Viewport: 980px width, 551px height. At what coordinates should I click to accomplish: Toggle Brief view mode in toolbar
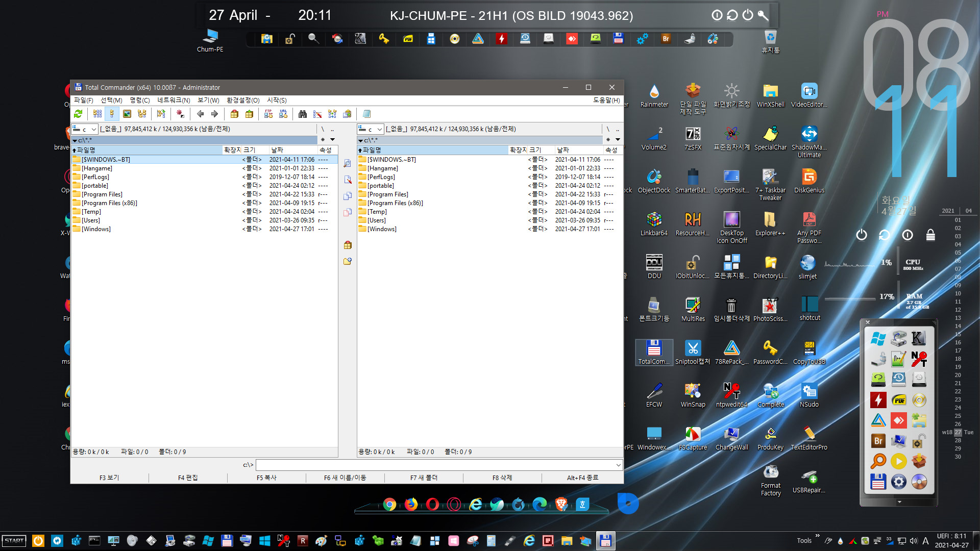[97, 114]
